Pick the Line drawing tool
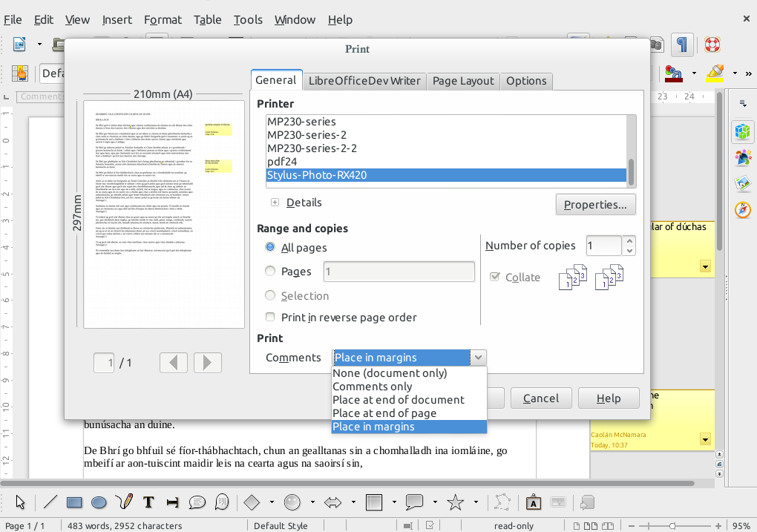Screen dimensions: 757x532 (x=50, y=502)
